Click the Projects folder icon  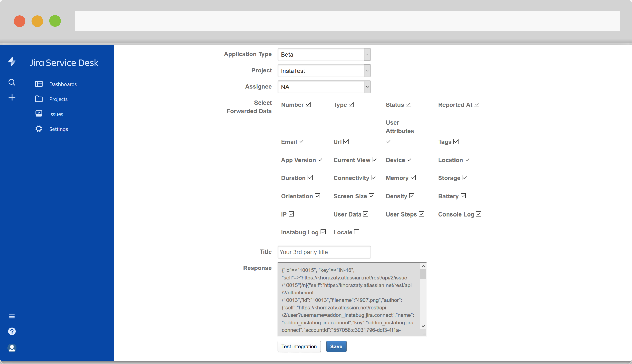(39, 99)
